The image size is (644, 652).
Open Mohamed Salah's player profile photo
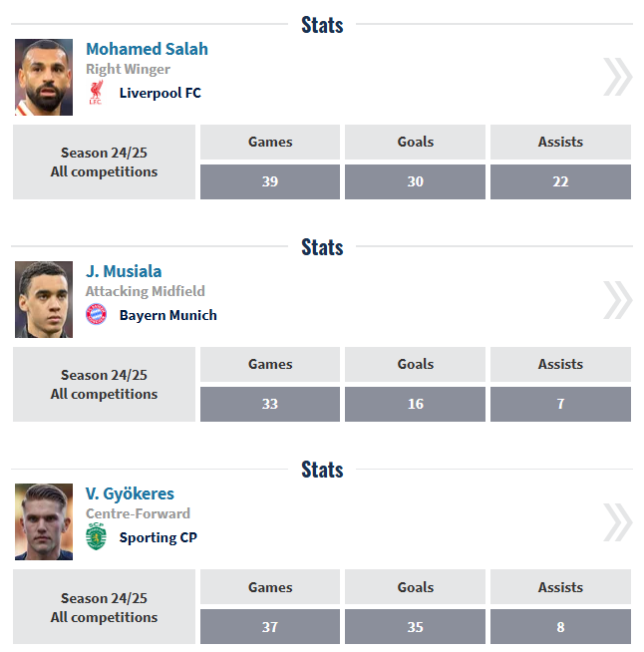[44, 78]
